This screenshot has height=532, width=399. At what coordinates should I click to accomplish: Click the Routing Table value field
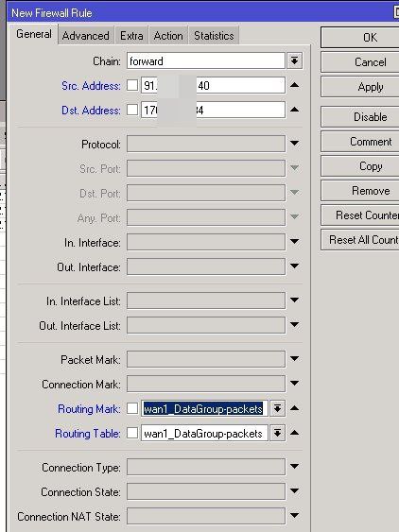pos(204,434)
